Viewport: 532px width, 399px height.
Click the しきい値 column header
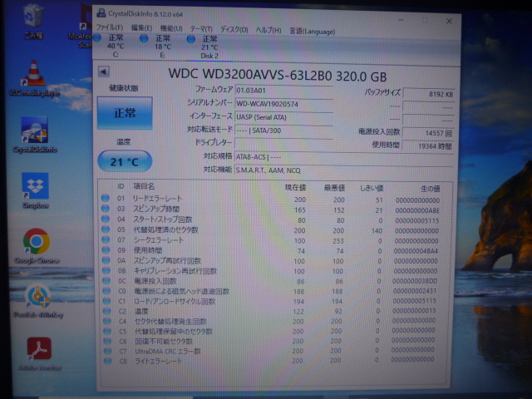coord(372,188)
